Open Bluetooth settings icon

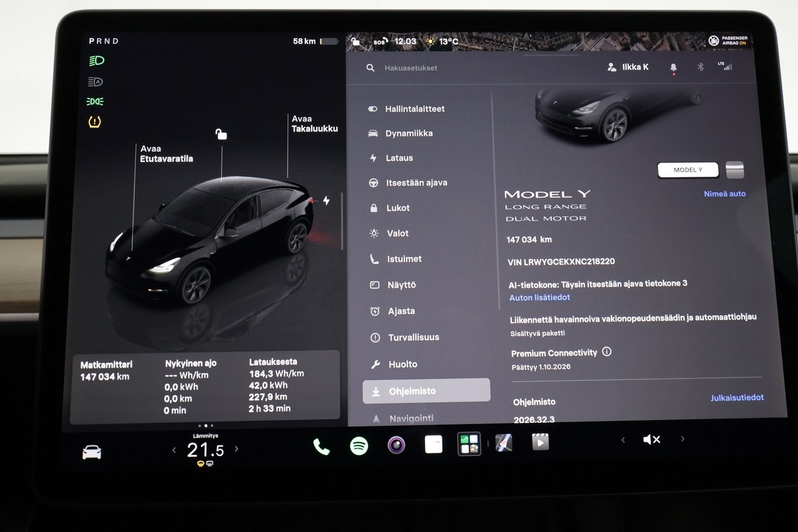click(x=701, y=66)
